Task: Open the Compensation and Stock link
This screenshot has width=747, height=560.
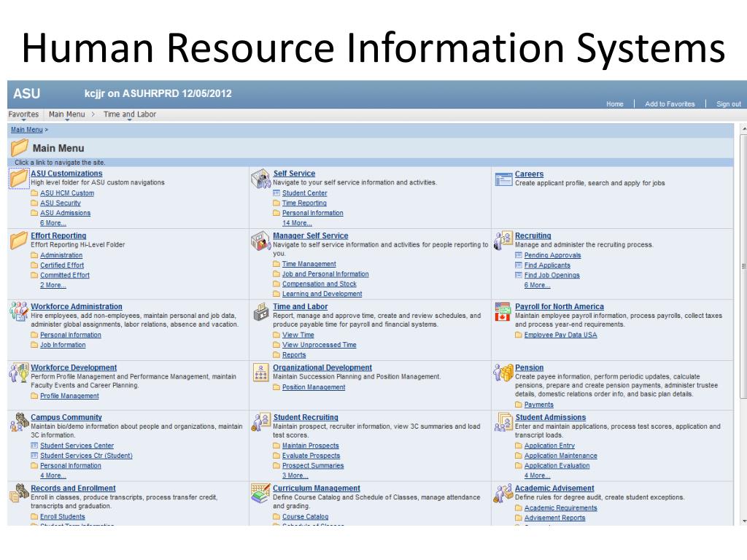Action: (x=320, y=284)
